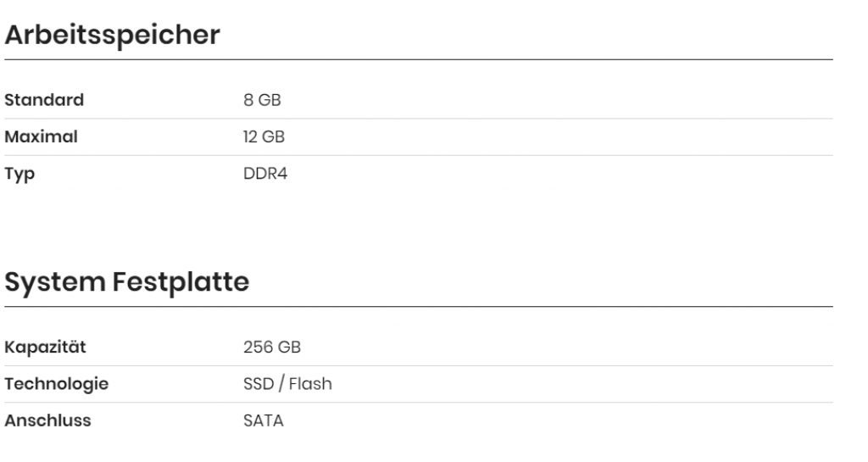Select the Maximal row label
Viewport: 868px width, 462px height.
(41, 136)
